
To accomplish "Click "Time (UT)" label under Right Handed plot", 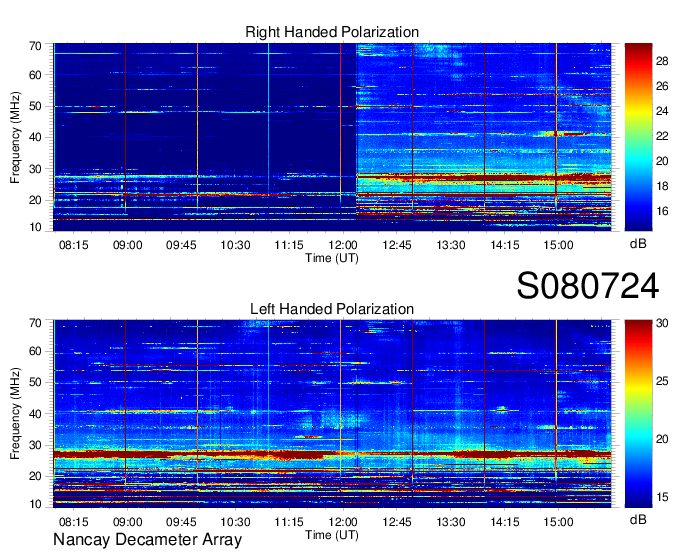I will [x=332, y=258].
